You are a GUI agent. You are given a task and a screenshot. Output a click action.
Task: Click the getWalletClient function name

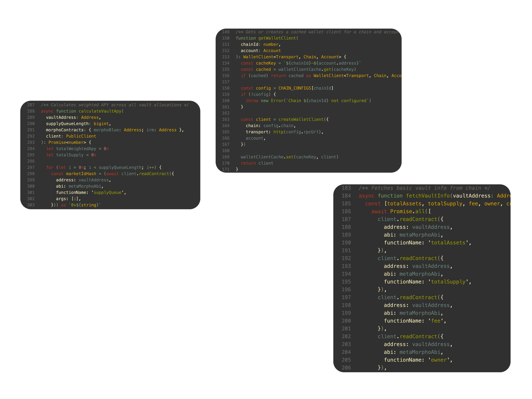(277, 38)
